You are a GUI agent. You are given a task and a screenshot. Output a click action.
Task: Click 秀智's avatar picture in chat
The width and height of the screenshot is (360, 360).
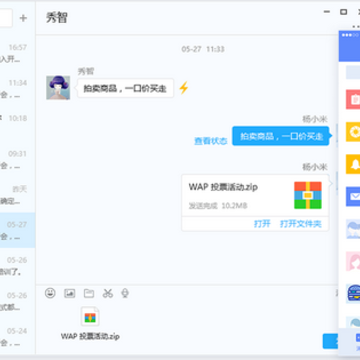58,88
